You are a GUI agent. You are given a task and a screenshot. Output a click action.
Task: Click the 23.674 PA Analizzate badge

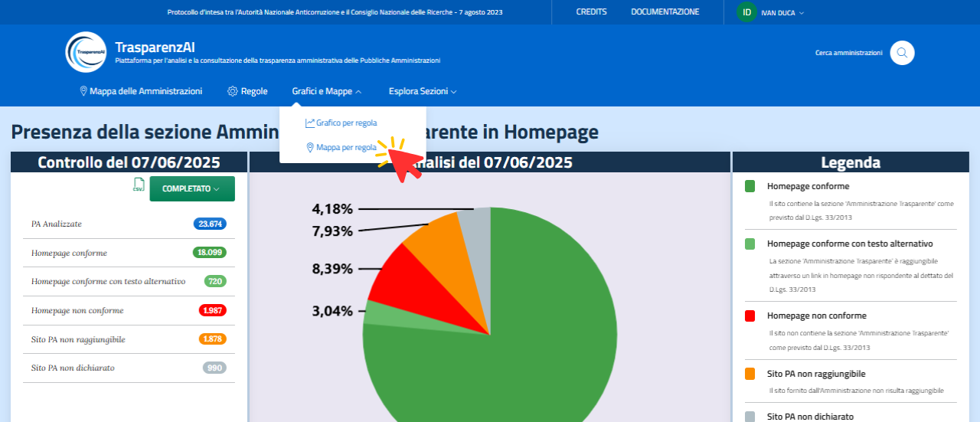click(210, 224)
